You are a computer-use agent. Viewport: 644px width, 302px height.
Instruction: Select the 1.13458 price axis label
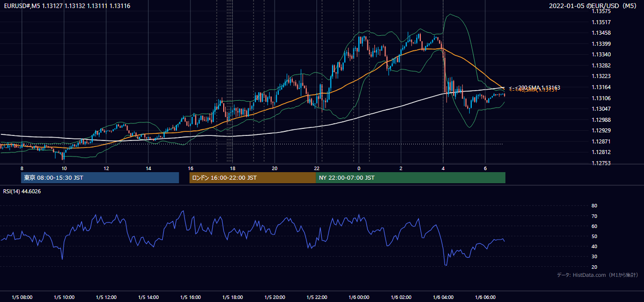click(x=601, y=33)
